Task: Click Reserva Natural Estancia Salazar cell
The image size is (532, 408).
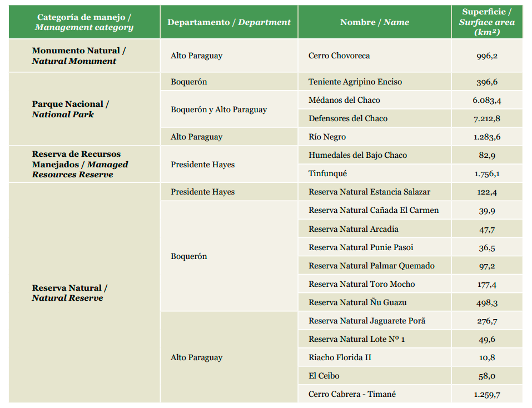Action: coord(369,192)
